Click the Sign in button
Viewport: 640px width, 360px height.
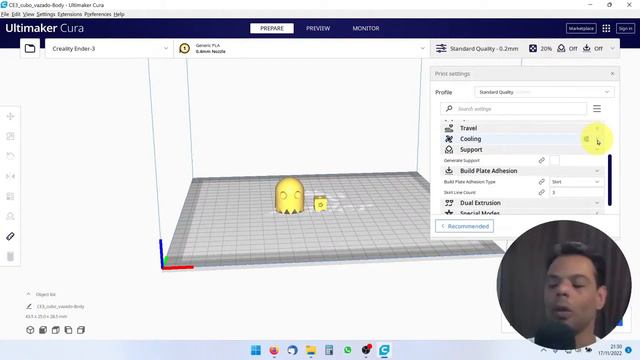pyautogui.click(x=625, y=28)
